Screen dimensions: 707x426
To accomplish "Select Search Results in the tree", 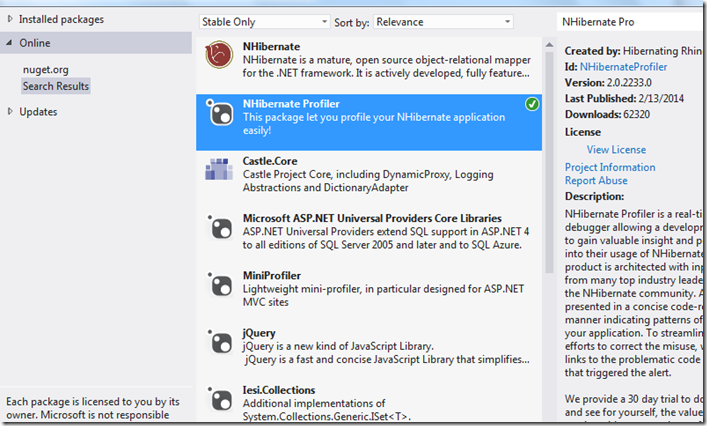I will [56, 86].
